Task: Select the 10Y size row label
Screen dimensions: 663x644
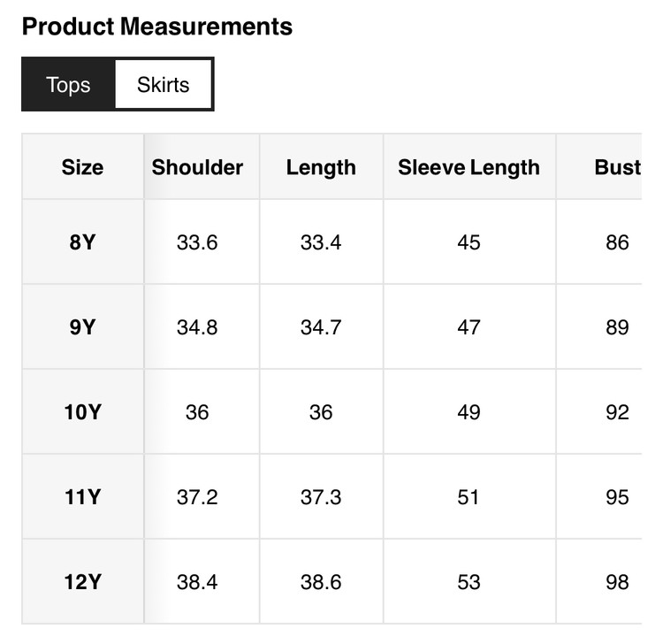Action: 82,412
